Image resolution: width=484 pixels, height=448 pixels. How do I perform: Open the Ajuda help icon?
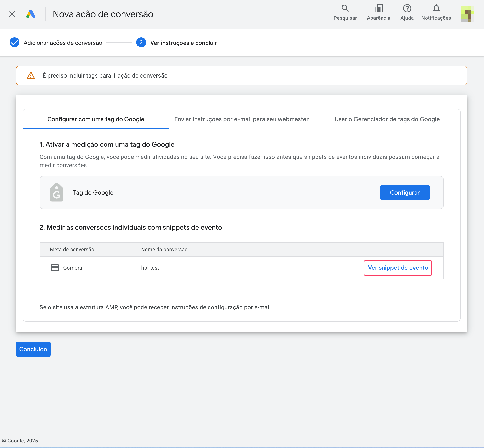[407, 9]
